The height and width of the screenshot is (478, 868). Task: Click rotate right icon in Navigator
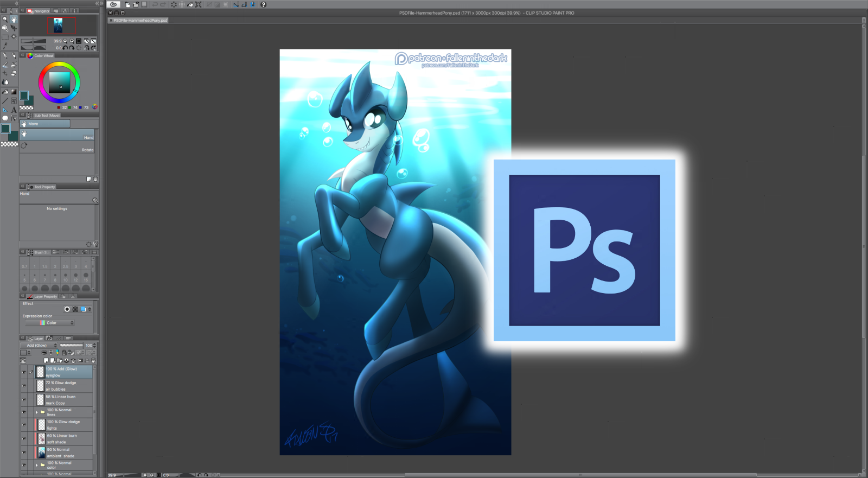(72, 48)
